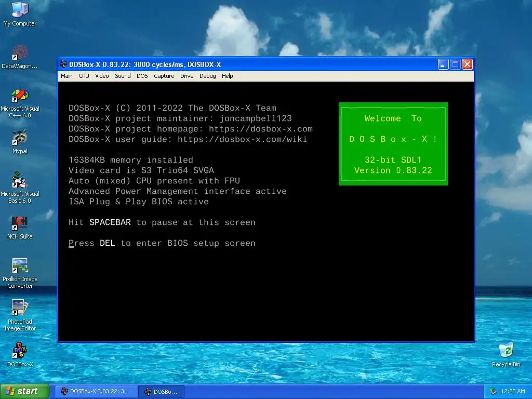
Task: Click Hit SPACEBAR to pause line
Action: tap(162, 222)
